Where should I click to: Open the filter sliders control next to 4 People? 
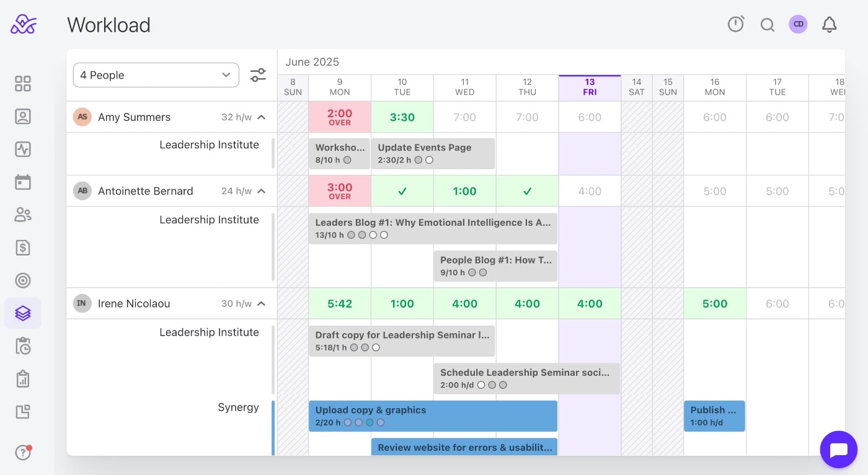pyautogui.click(x=258, y=74)
